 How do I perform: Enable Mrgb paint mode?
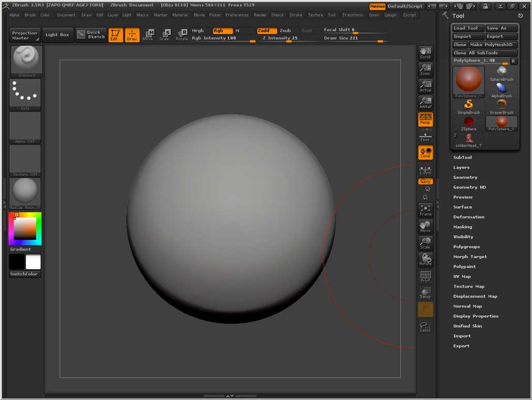coord(198,30)
